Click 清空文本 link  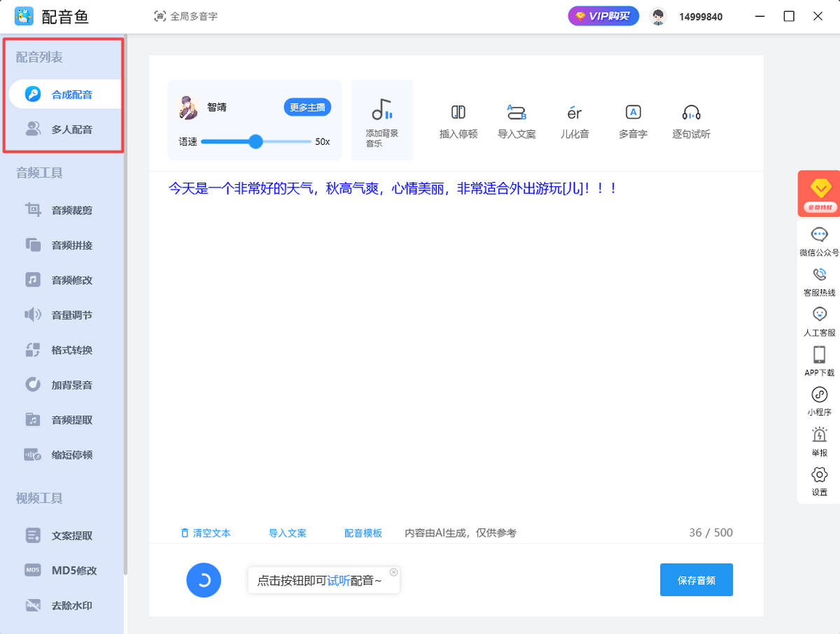coord(206,533)
